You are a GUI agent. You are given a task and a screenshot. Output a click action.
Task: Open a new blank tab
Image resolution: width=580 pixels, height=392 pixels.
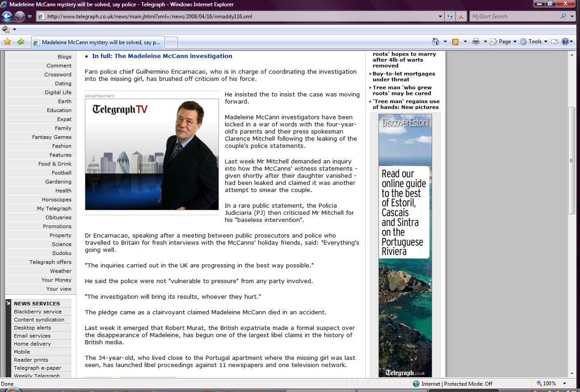(x=172, y=42)
